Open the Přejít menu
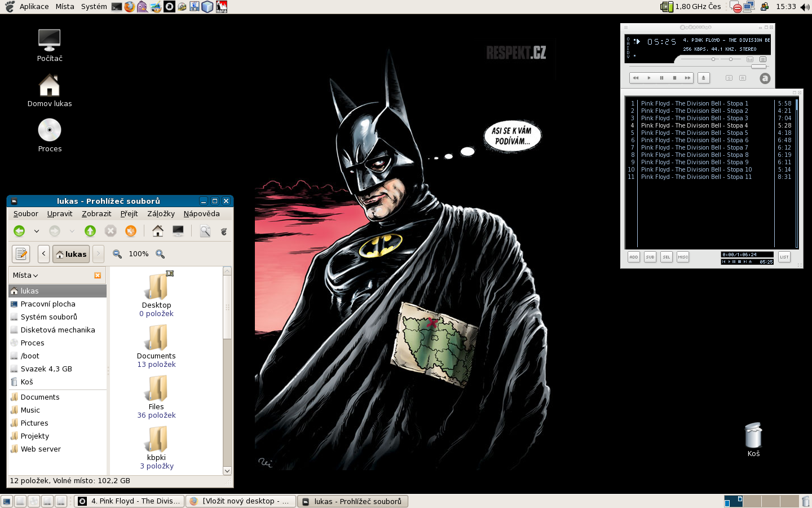Viewport: 812px width, 508px height. (129, 213)
